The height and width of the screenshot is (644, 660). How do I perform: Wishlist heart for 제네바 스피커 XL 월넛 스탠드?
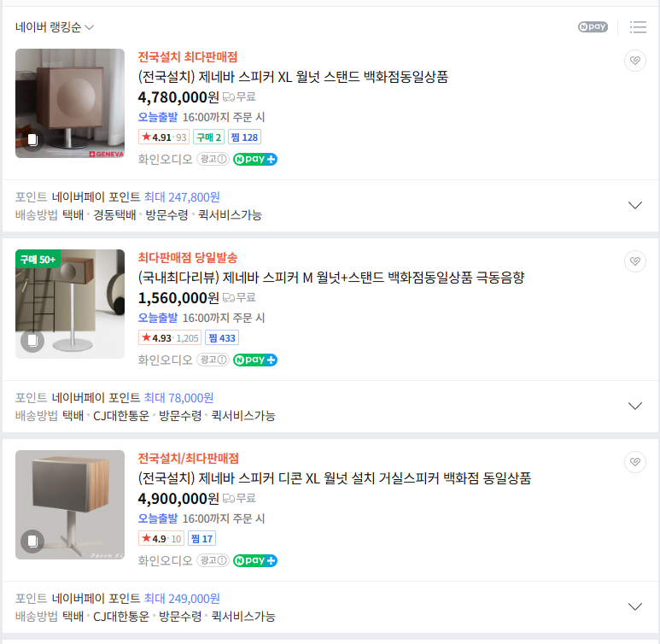[x=634, y=61]
